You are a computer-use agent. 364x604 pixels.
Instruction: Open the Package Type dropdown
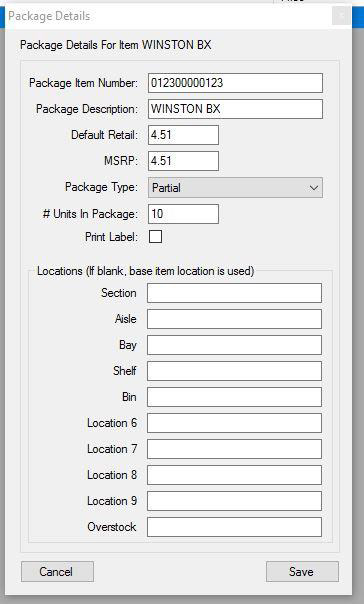point(235,188)
